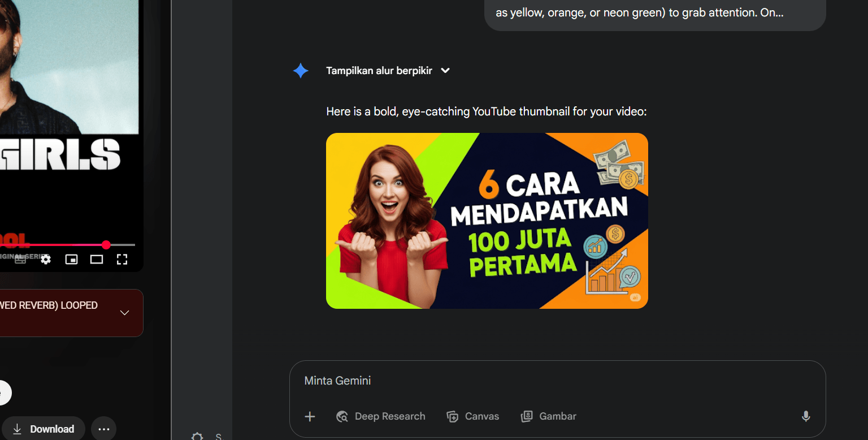Toggle subtitles in the video player
The width and height of the screenshot is (868, 440).
20,260
